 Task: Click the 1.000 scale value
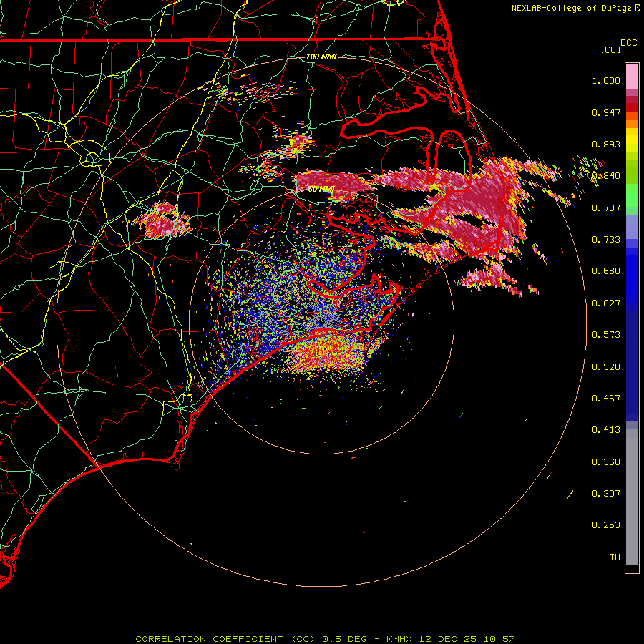click(x=606, y=80)
